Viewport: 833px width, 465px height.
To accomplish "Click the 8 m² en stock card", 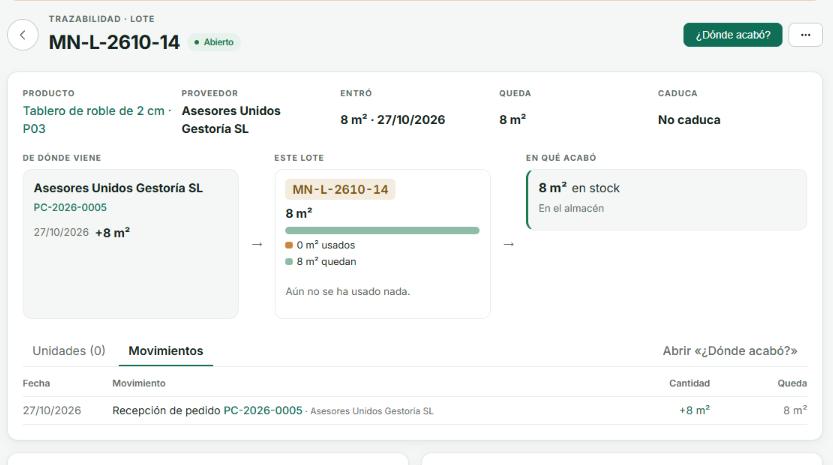I will click(666, 200).
